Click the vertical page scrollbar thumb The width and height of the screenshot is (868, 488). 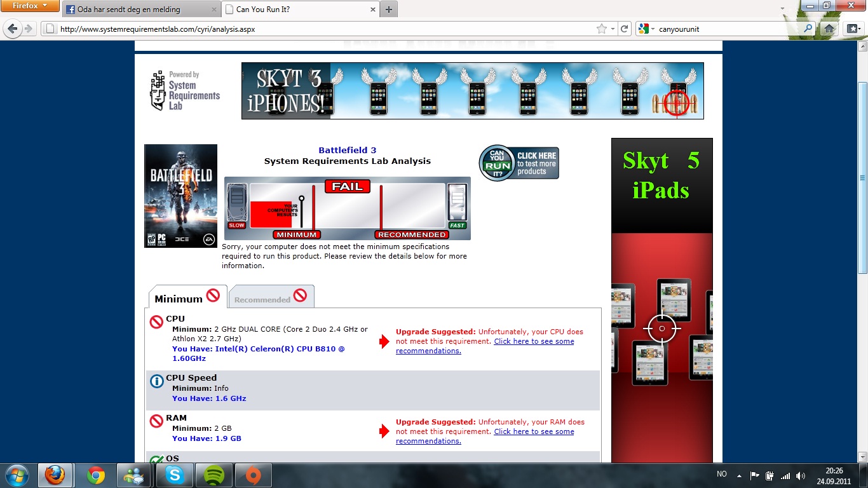point(862,178)
